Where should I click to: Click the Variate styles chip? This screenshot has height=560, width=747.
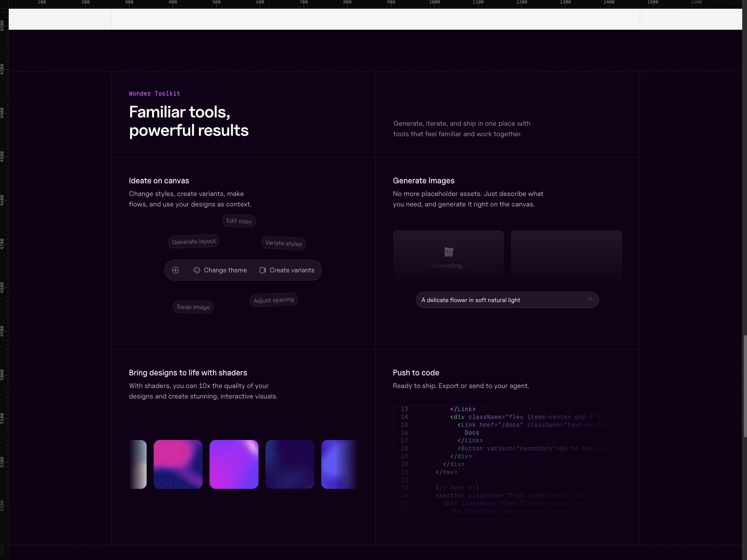284,243
